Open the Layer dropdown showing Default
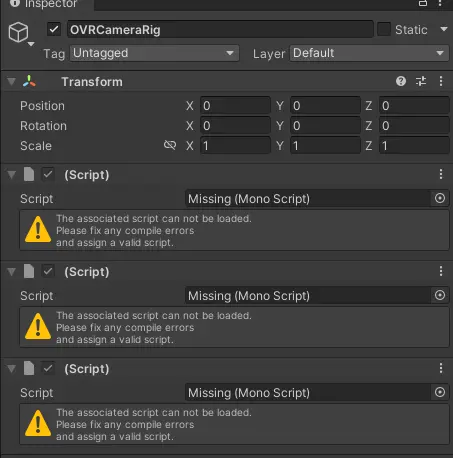This screenshot has width=453, height=458. (x=369, y=53)
